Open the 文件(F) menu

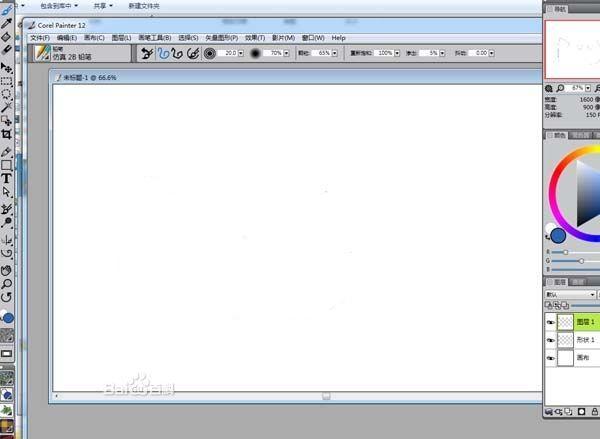[x=40, y=37]
